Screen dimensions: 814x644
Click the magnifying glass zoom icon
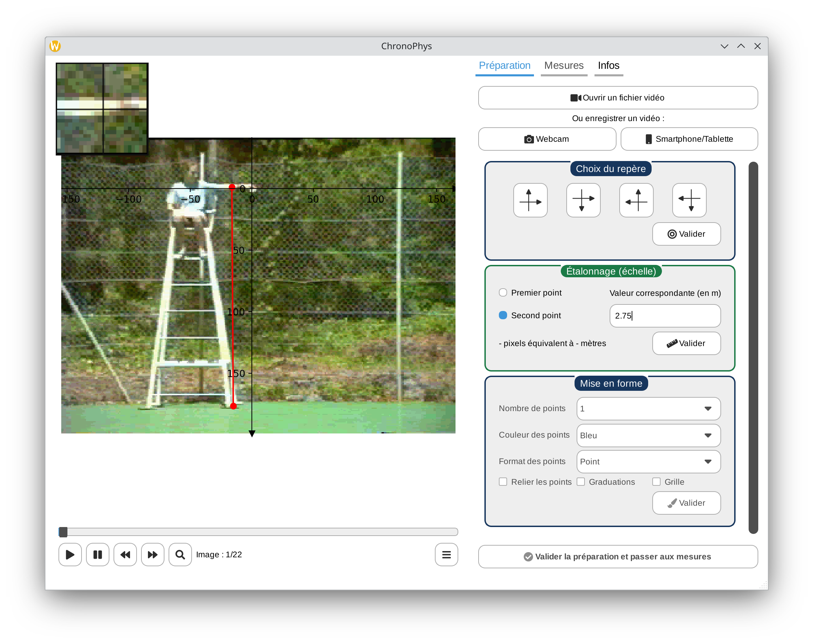(180, 555)
